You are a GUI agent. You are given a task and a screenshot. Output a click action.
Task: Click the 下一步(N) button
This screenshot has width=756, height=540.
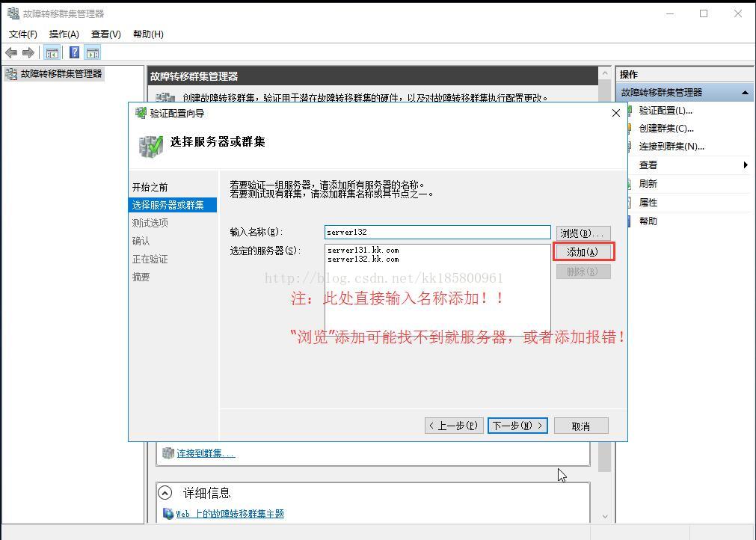click(x=517, y=426)
